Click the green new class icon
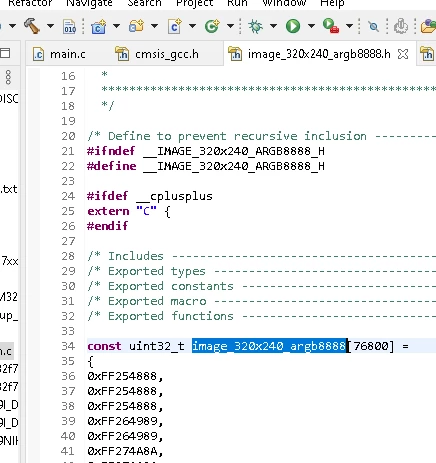436x463 pixels. [x=212, y=26]
